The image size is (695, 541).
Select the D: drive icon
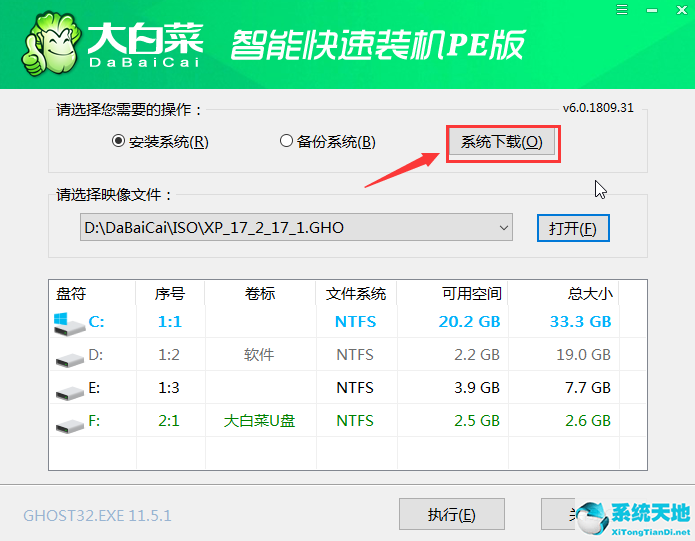coord(70,359)
